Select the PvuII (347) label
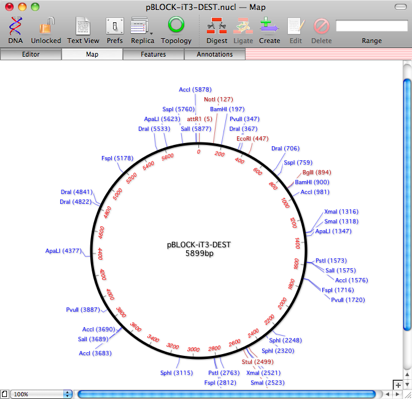This screenshot has height=399, width=412. (244, 119)
